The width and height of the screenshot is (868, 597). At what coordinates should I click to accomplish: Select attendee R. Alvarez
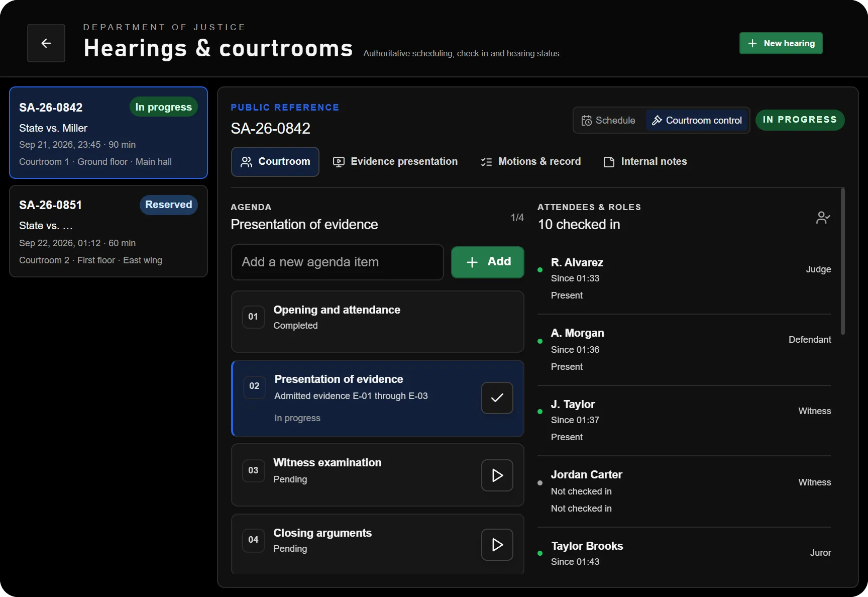(x=684, y=279)
